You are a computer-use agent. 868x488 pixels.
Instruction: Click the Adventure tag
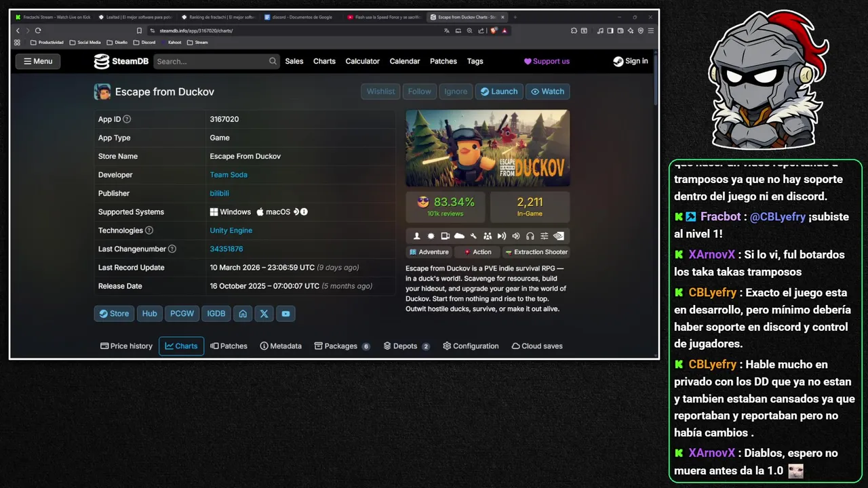(x=429, y=252)
